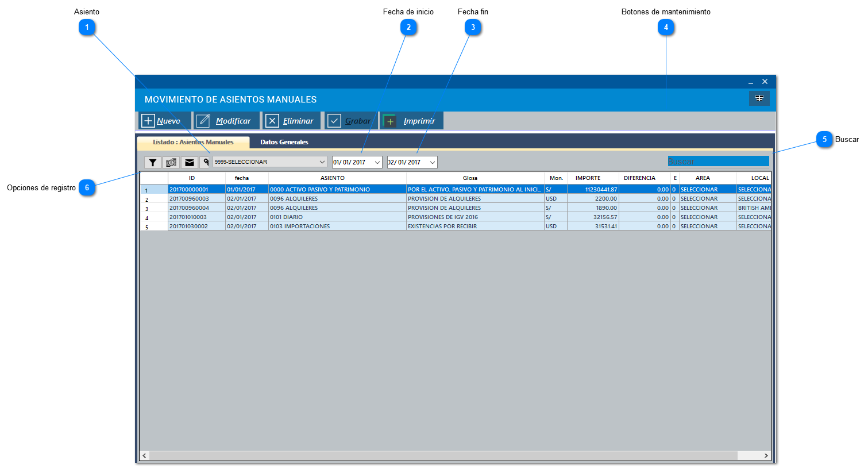
Task: Click the LOCAL column header
Action: point(754,178)
